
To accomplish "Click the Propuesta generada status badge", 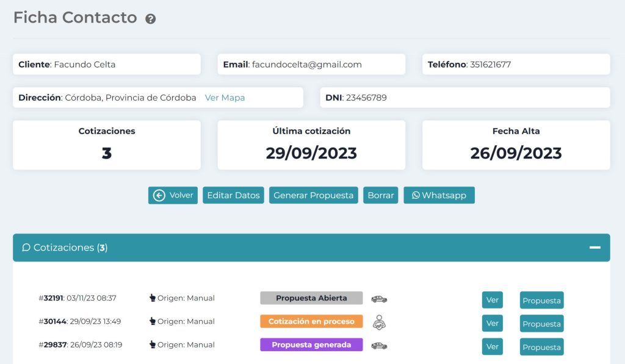I will 311,344.
